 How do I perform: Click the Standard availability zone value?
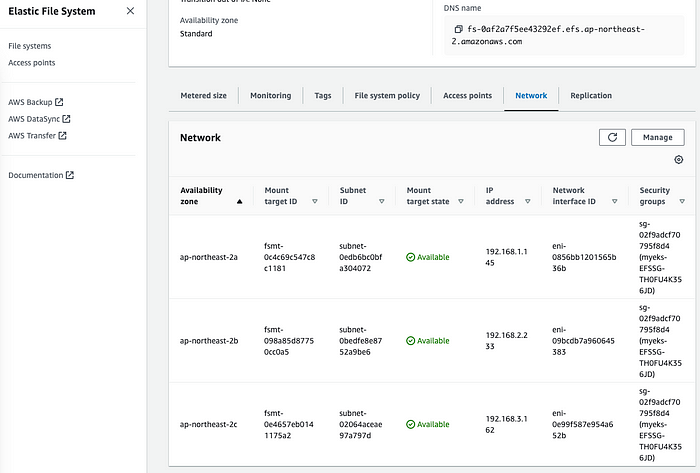point(196,34)
